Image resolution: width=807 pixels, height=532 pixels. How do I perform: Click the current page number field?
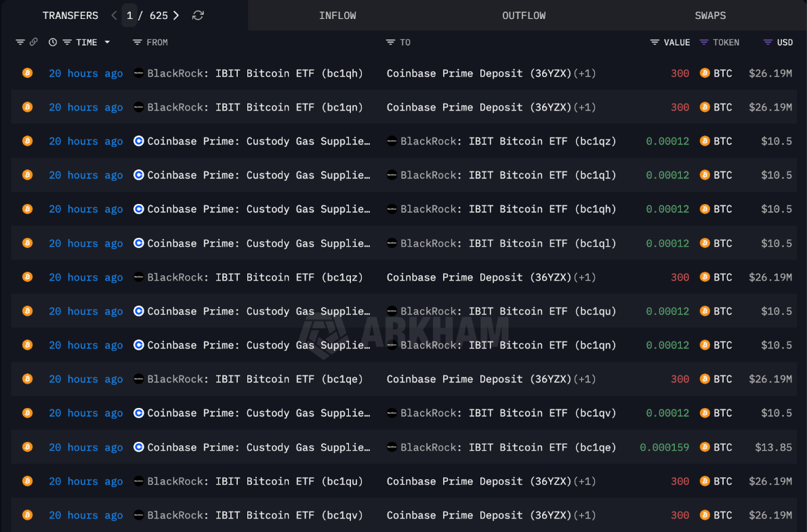[x=129, y=16]
